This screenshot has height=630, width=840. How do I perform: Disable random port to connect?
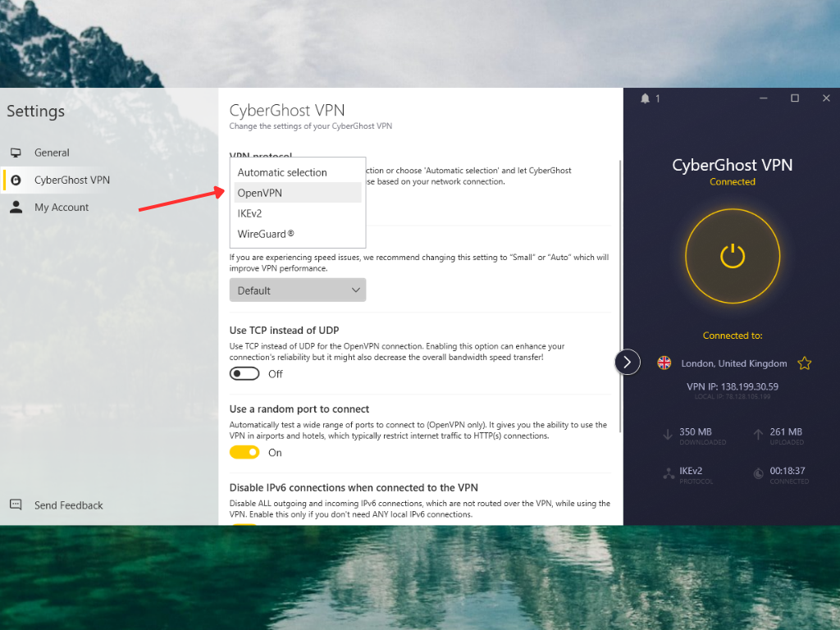pyautogui.click(x=244, y=452)
